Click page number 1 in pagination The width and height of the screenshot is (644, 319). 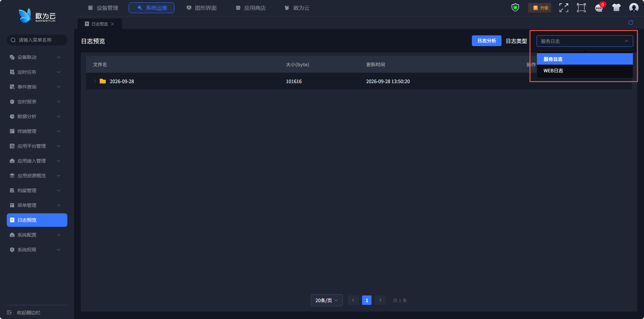point(367,300)
